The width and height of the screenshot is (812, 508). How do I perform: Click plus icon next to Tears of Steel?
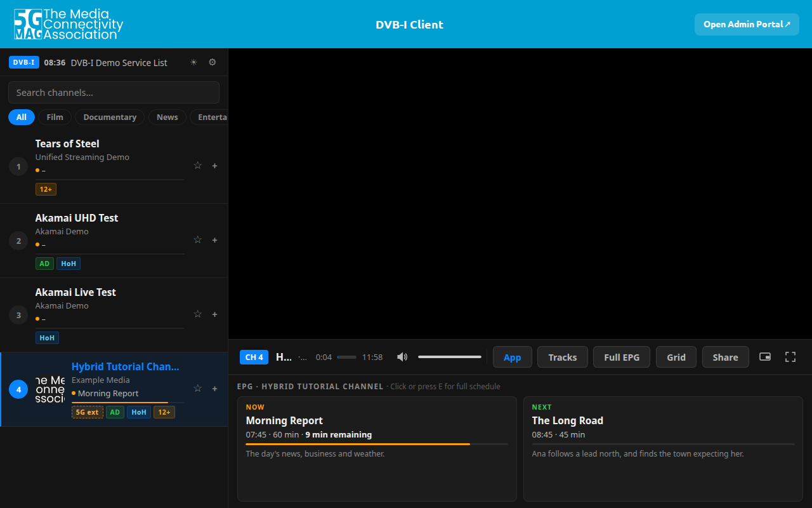coord(214,166)
